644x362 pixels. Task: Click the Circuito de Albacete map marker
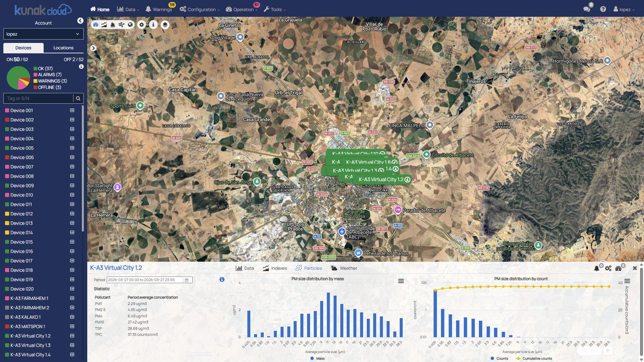(x=426, y=154)
